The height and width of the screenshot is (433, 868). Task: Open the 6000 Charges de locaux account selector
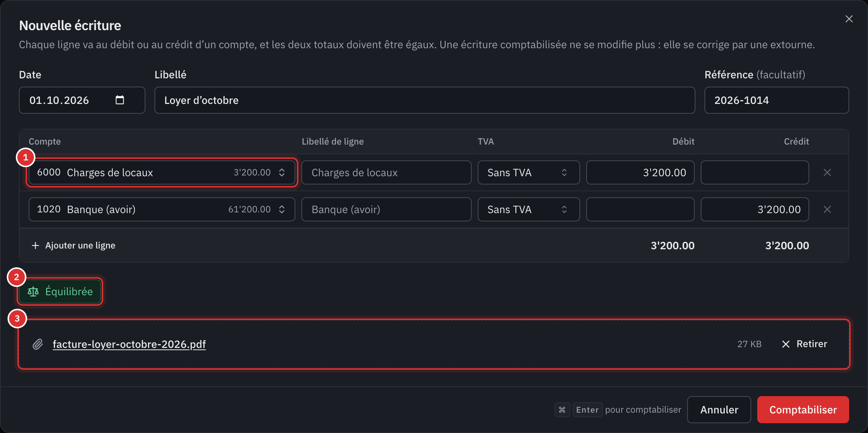pos(162,172)
